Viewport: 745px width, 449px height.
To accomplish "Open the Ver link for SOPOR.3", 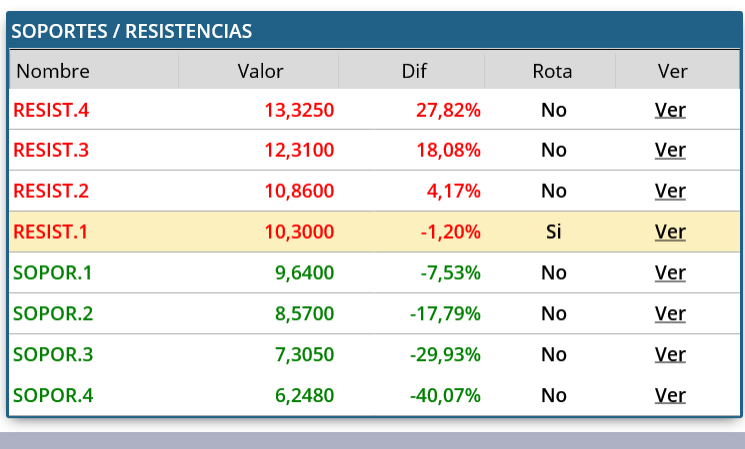I will click(670, 354).
